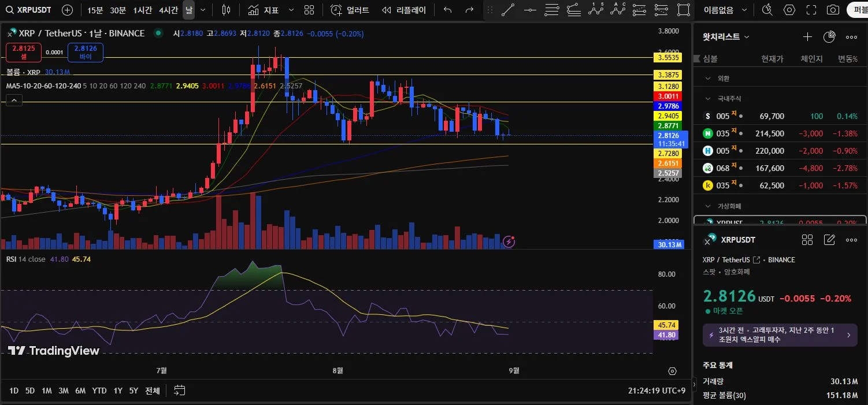Select the Fib fan channel tool
The width and height of the screenshot is (868, 405).
574,10
